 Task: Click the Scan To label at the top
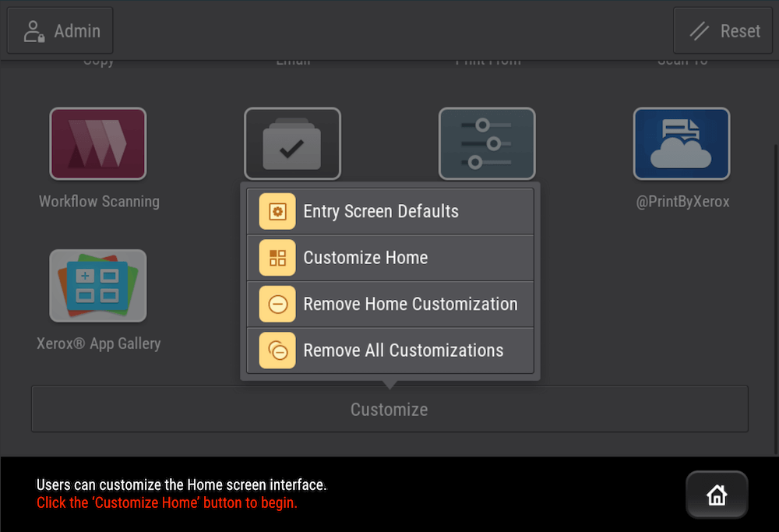tap(682, 59)
